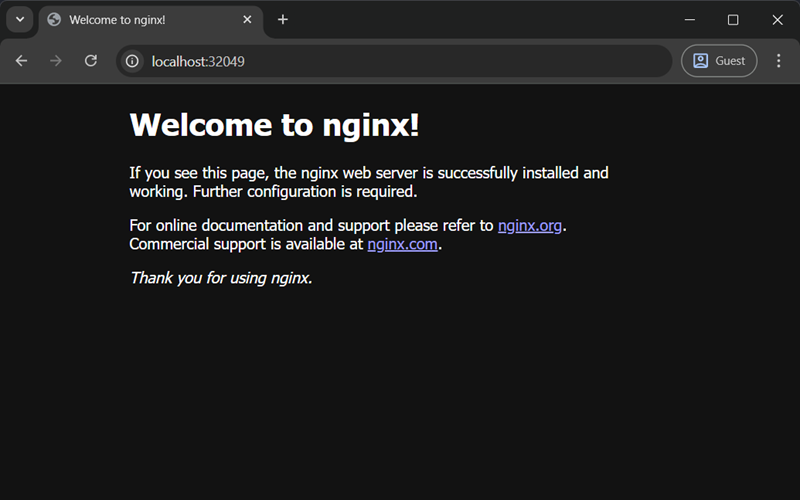Reload the current page

(x=91, y=61)
